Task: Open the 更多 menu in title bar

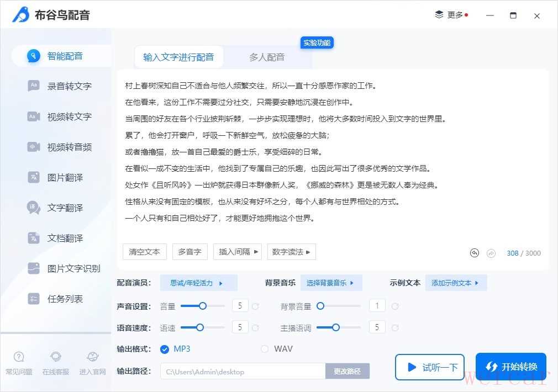Action: 451,15
